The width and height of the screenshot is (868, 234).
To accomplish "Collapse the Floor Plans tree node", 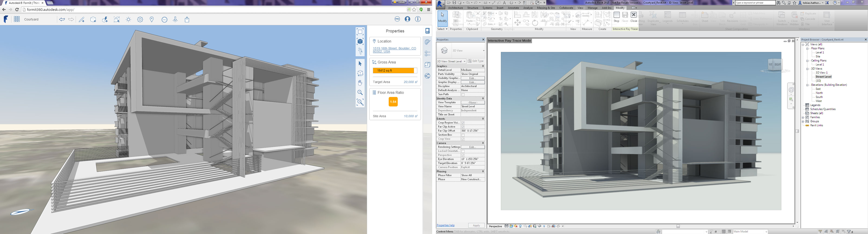I will click(x=807, y=49).
